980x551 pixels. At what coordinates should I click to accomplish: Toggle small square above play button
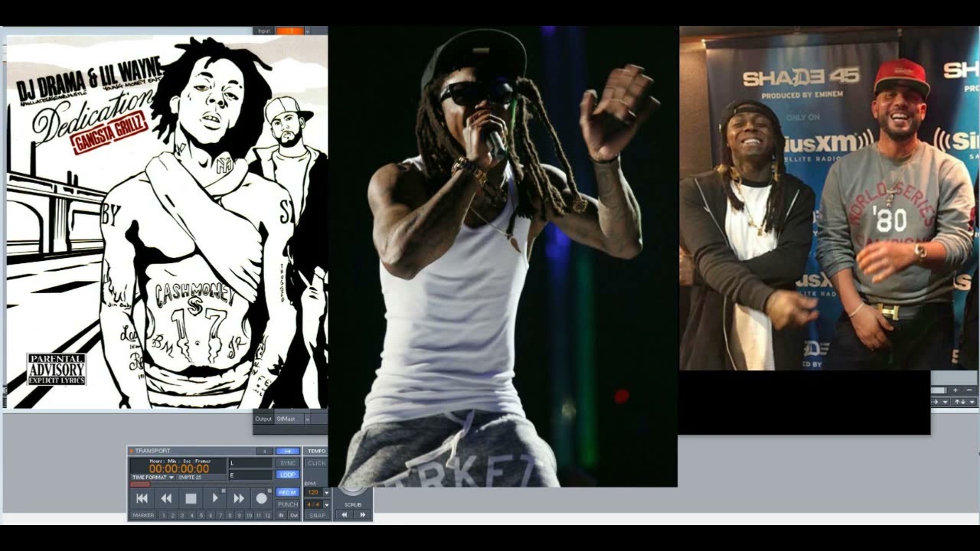click(224, 491)
